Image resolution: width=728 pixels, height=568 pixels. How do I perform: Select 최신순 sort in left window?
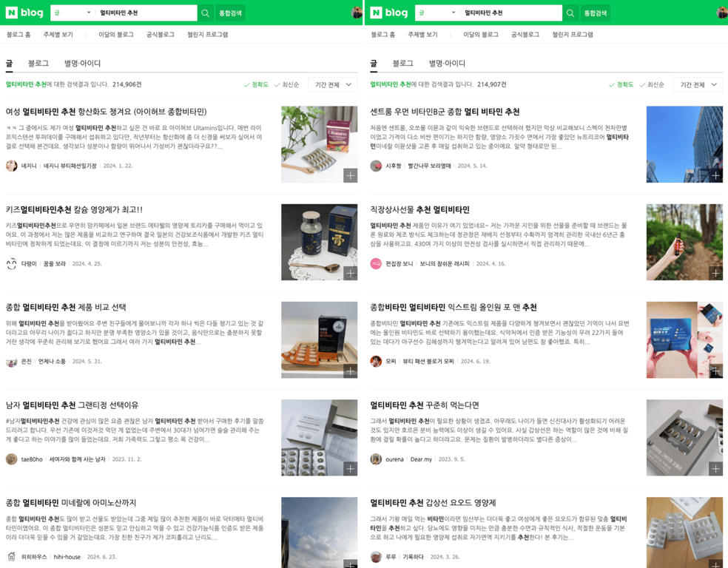point(286,84)
